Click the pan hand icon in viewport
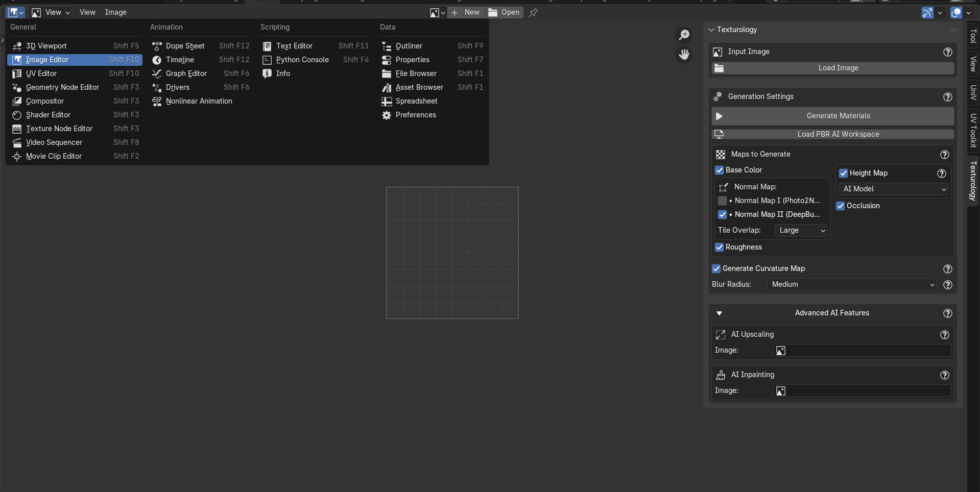 pos(684,54)
